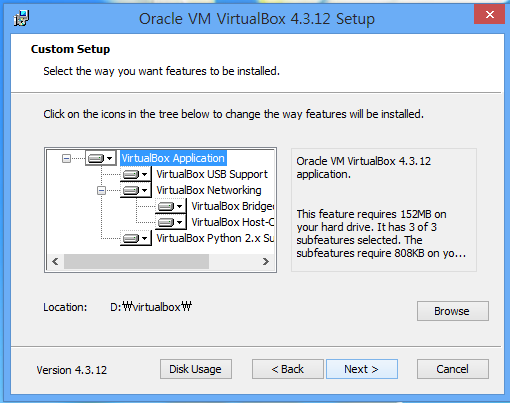Click the feature tree's right scroll arrow
510x403 pixels.
coord(266,262)
